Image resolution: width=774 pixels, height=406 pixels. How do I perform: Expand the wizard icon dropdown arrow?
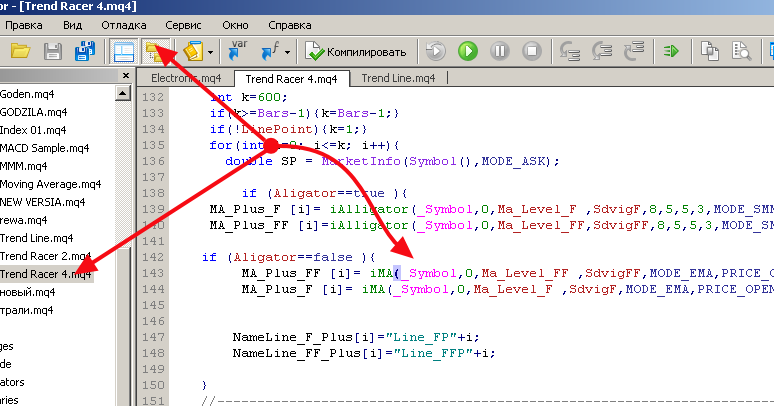(x=211, y=52)
